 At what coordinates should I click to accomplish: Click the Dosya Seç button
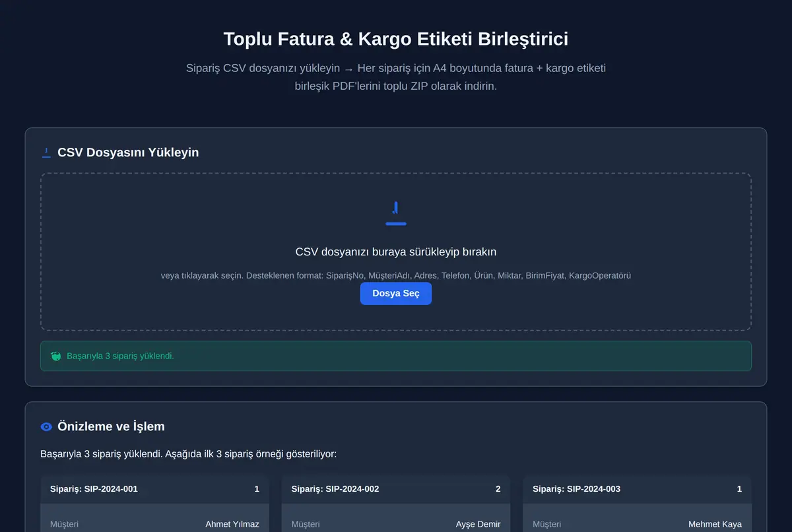coord(396,294)
